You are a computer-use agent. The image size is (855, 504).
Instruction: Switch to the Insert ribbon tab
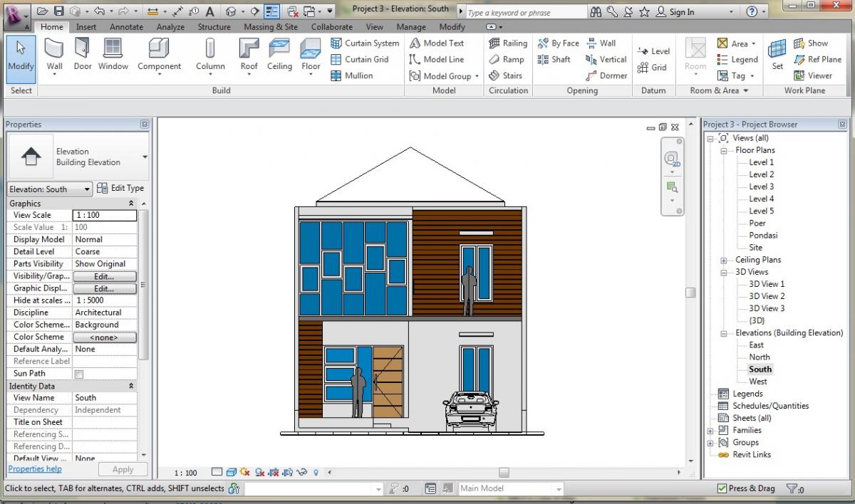85,26
